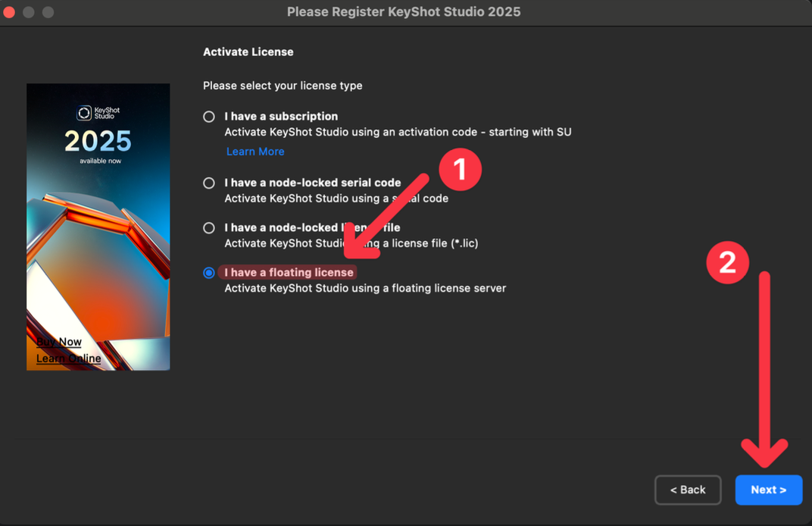Open the Learn More link under subscription
This screenshot has height=526, width=812.
coord(255,152)
